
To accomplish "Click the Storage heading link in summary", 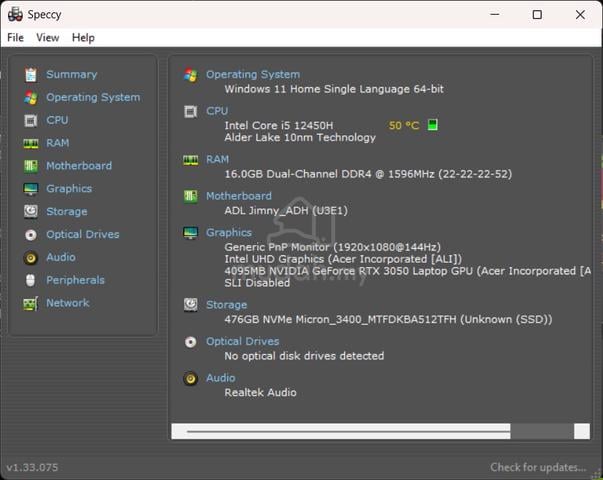I will 227,305.
